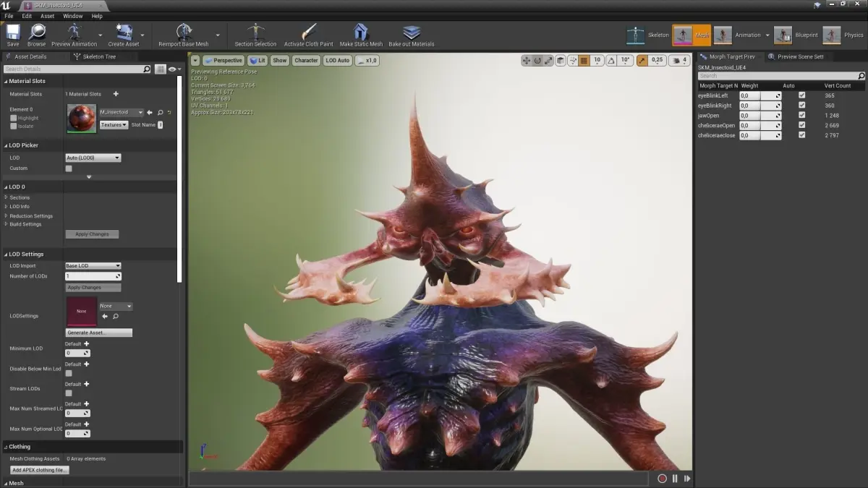The width and height of the screenshot is (868, 488).
Task: Uncheck Auto for cheliceraeOpen morph target
Action: 801,125
